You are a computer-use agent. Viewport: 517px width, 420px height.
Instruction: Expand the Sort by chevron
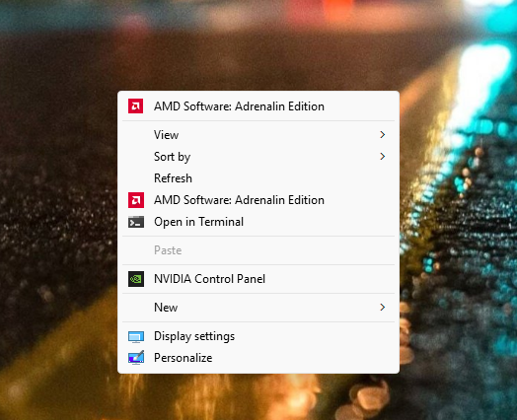[x=382, y=157]
